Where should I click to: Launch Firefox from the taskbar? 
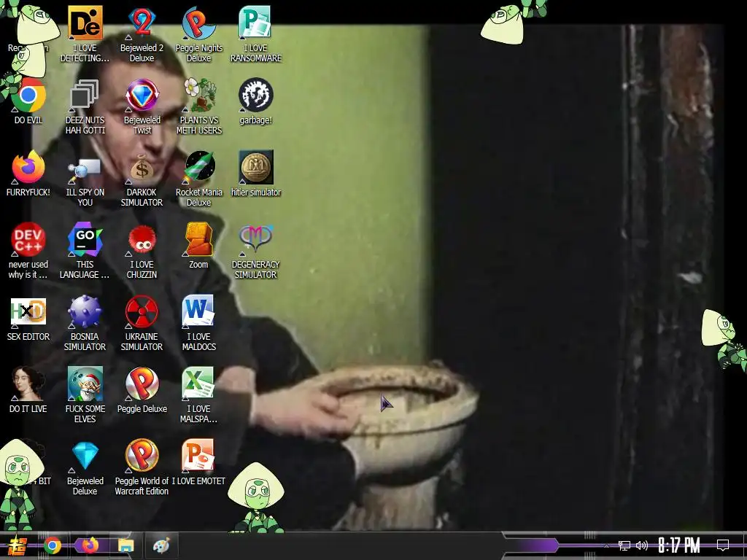pyautogui.click(x=90, y=545)
